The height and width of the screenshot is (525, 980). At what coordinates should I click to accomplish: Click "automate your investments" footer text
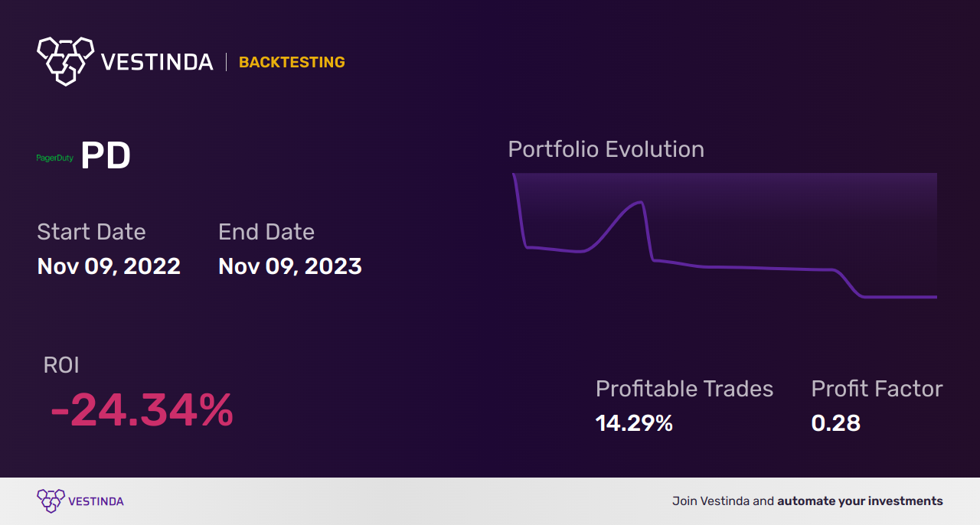pyautogui.click(x=860, y=501)
